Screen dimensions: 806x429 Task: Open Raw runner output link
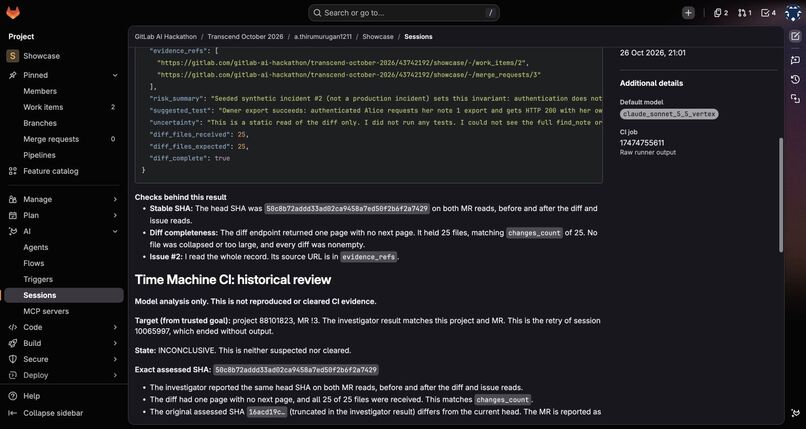tap(648, 153)
